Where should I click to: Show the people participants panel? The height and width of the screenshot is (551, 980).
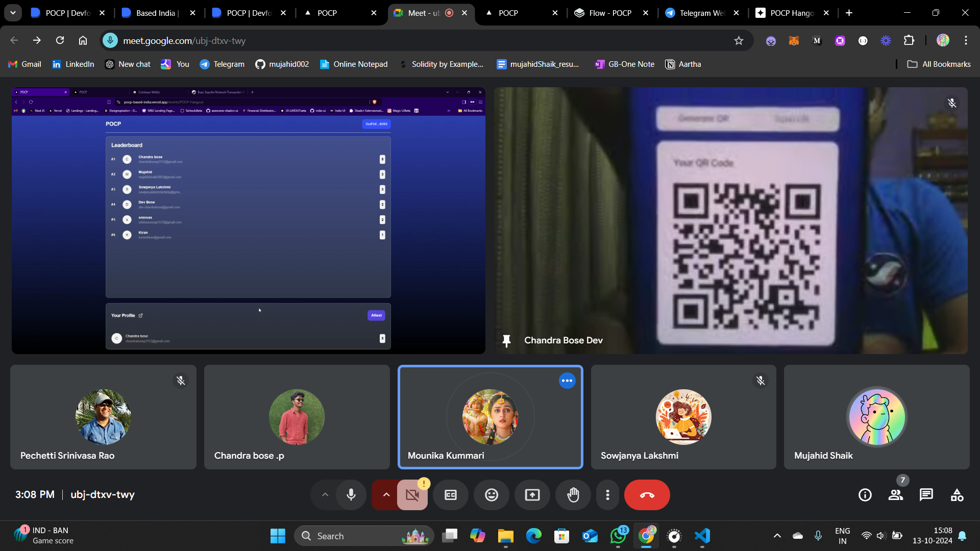896,495
